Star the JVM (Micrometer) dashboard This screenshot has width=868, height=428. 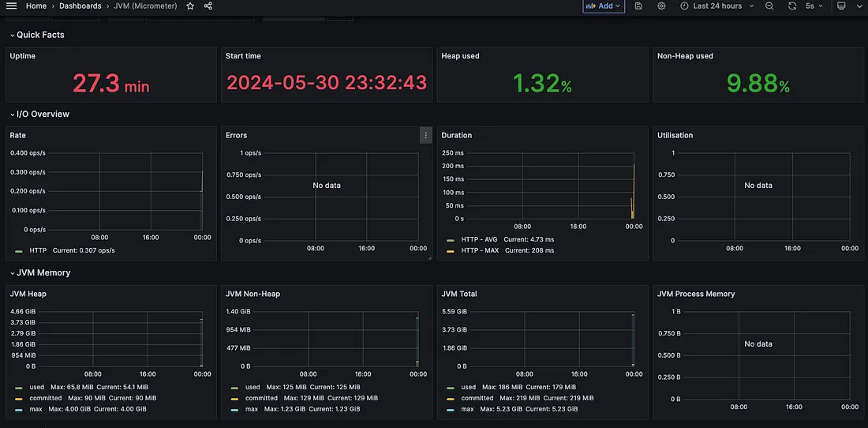click(x=190, y=6)
